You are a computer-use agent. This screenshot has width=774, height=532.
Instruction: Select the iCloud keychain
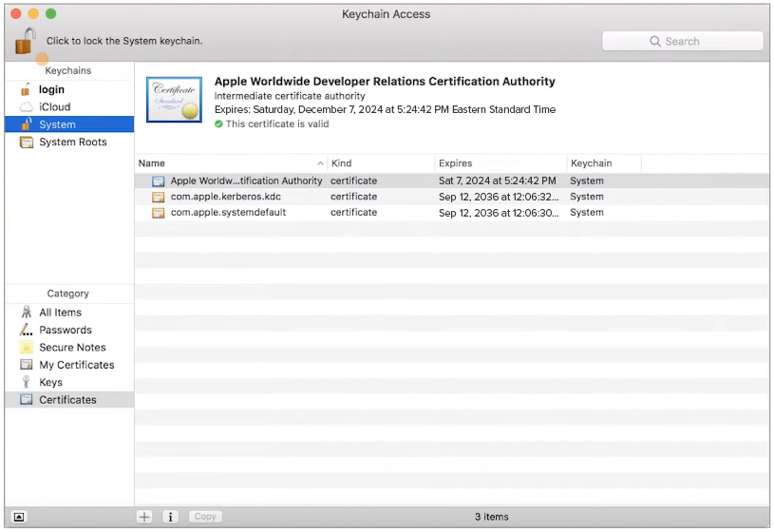(69, 106)
